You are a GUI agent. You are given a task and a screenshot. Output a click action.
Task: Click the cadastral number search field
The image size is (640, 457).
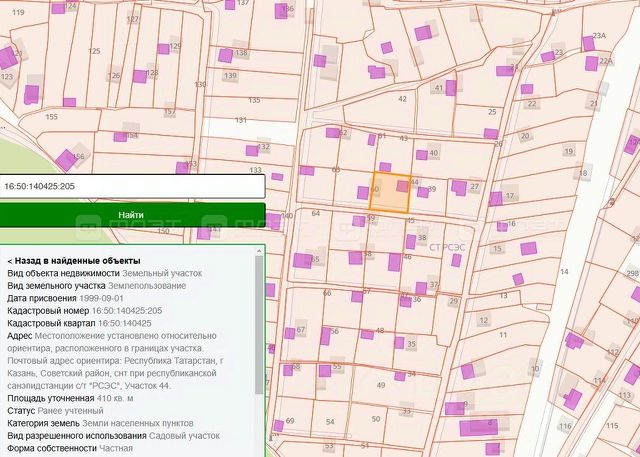pyautogui.click(x=132, y=186)
